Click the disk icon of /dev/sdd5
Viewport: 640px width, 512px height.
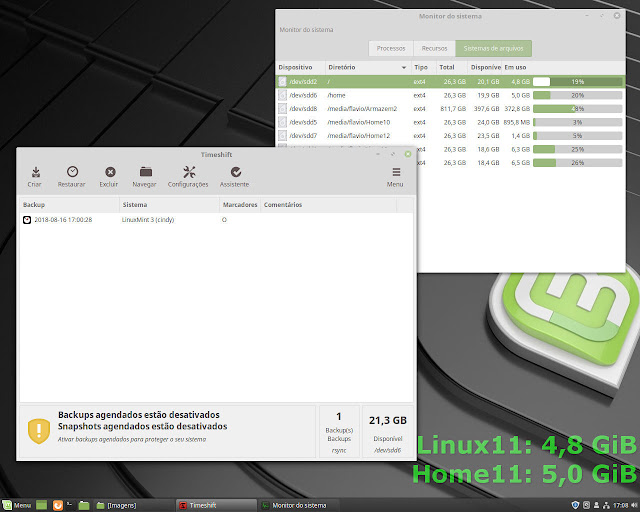tap(282, 122)
